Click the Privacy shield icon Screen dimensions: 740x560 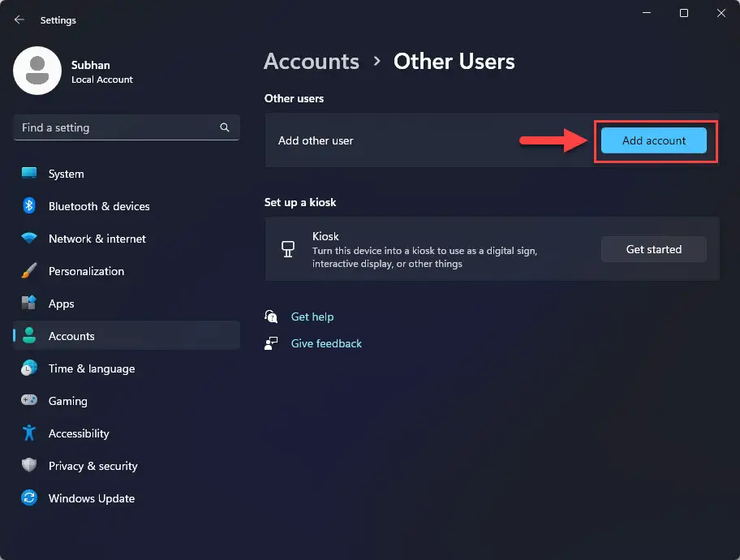tap(29, 465)
